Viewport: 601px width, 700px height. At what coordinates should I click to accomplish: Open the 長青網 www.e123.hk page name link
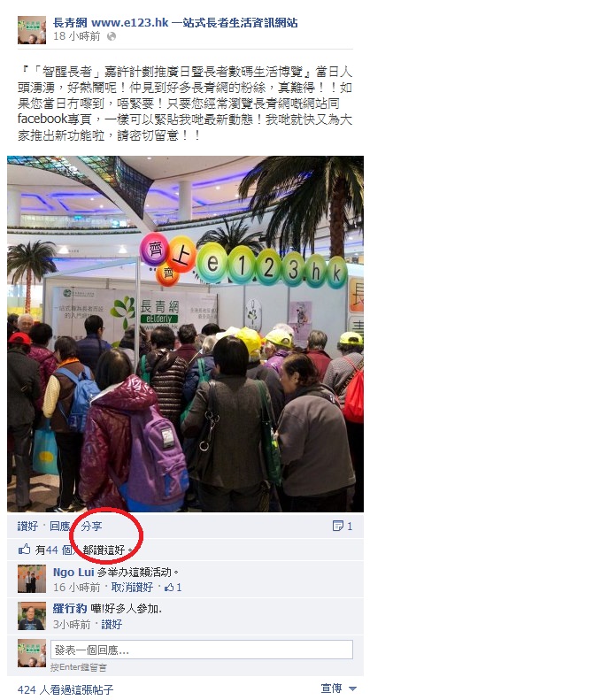click(x=175, y=23)
